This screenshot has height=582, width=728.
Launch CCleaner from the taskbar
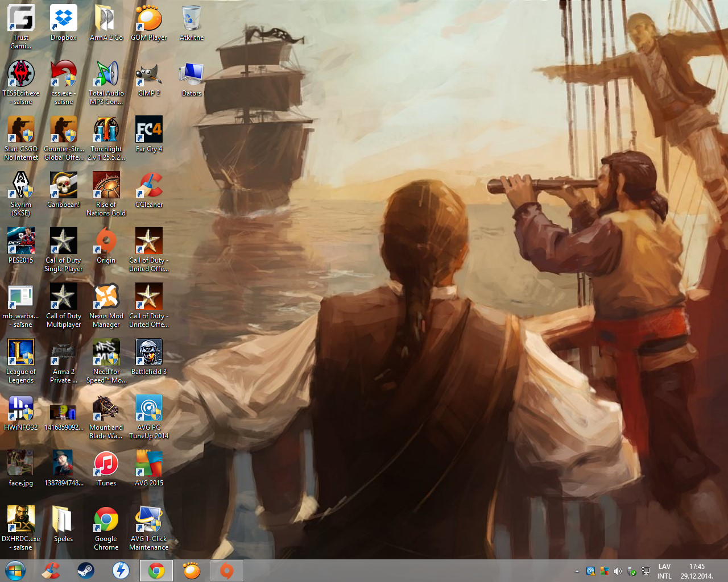51,571
